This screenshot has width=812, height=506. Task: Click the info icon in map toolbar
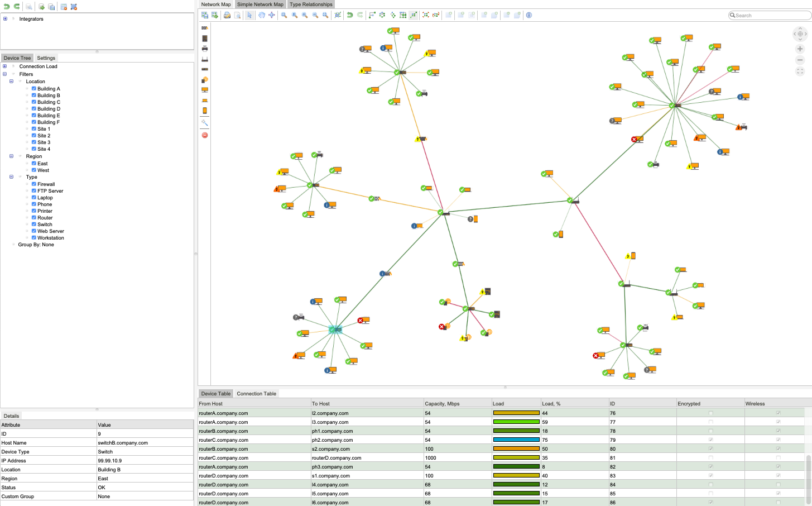[529, 15]
